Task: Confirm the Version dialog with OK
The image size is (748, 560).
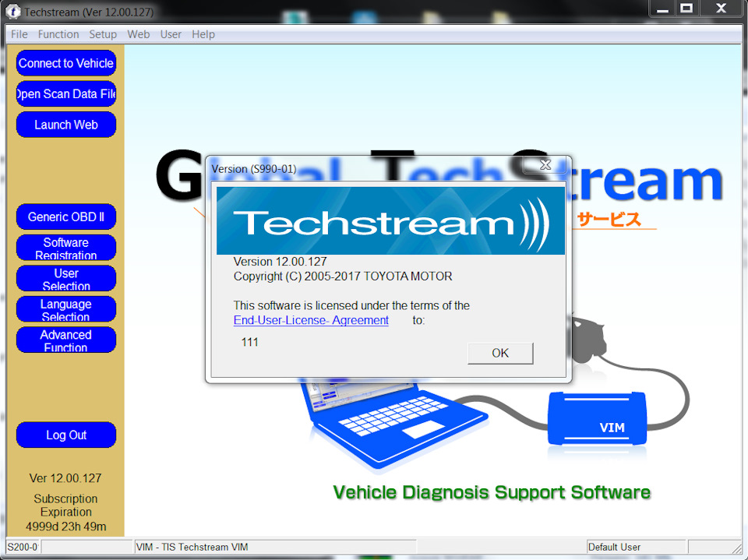Action: [x=500, y=353]
